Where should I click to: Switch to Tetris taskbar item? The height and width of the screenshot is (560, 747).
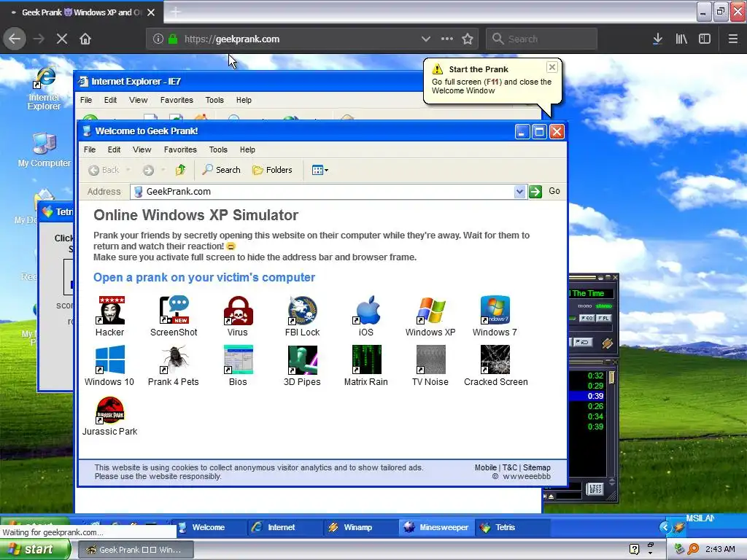(x=513, y=527)
